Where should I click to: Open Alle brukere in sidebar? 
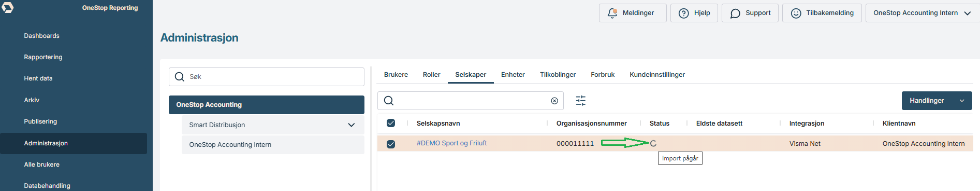[x=41, y=165]
